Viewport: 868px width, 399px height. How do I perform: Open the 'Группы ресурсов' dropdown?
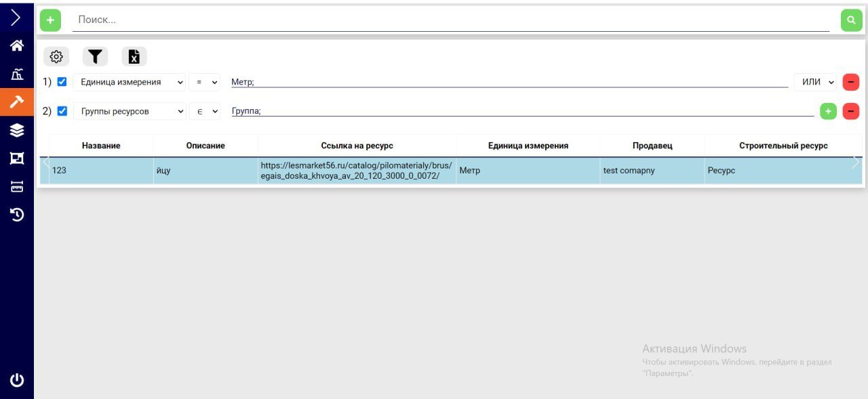(x=129, y=111)
